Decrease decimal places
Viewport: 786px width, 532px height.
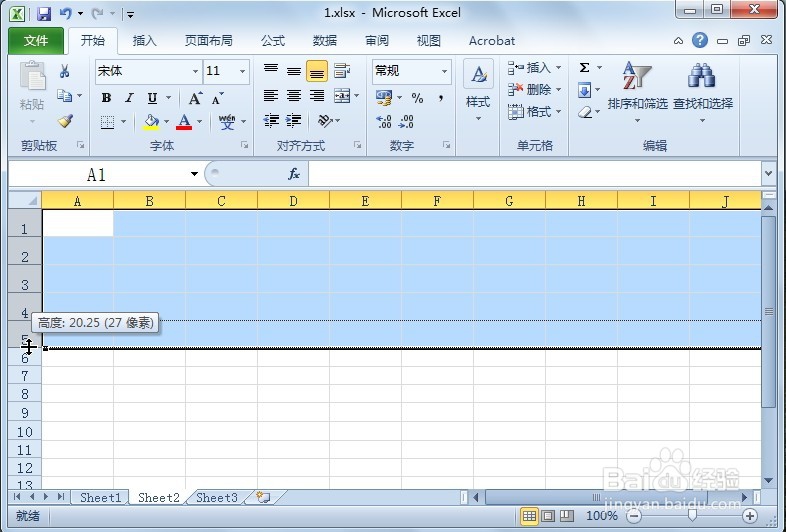406,121
